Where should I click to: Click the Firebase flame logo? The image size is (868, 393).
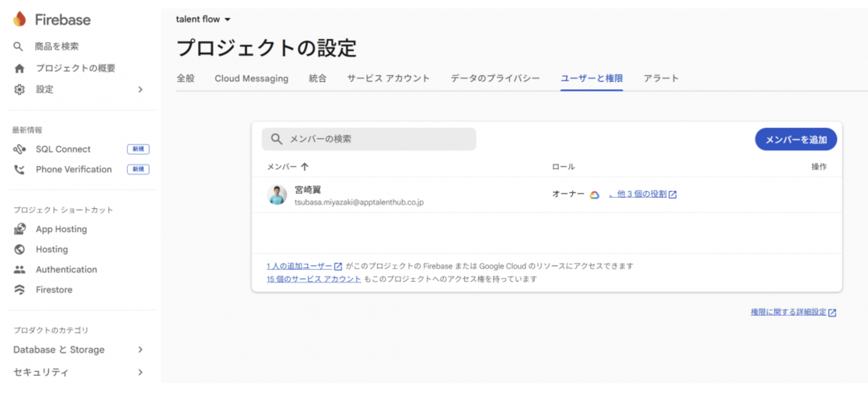[20, 19]
